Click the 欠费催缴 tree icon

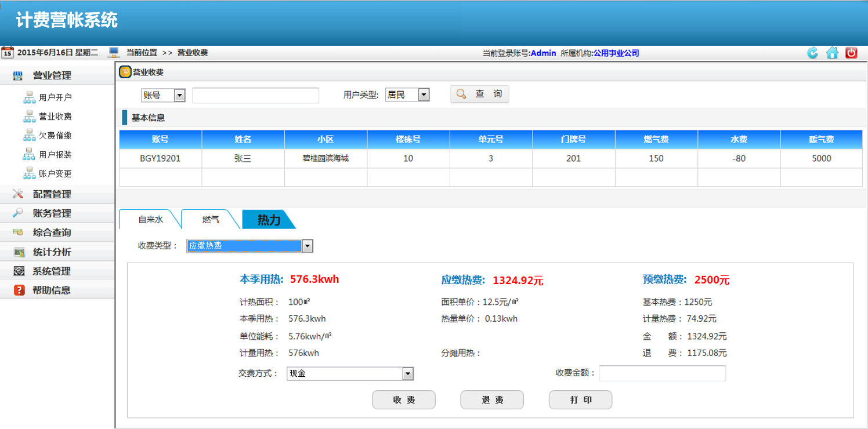[30, 136]
